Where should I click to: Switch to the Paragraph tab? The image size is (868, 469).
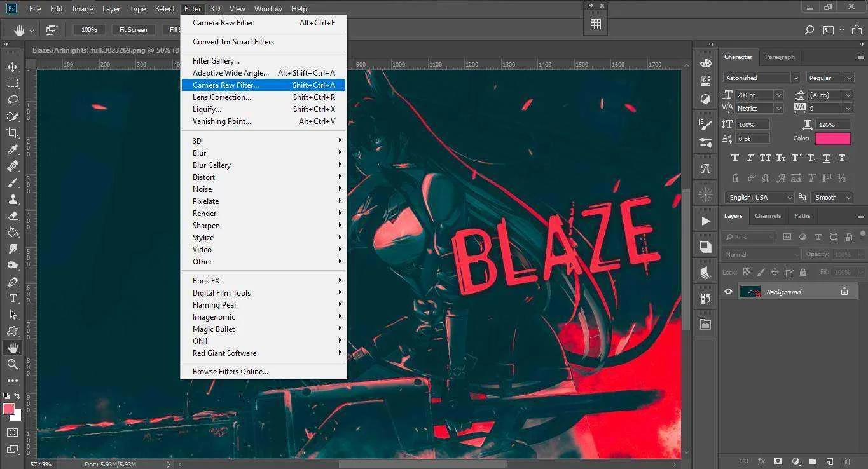780,57
